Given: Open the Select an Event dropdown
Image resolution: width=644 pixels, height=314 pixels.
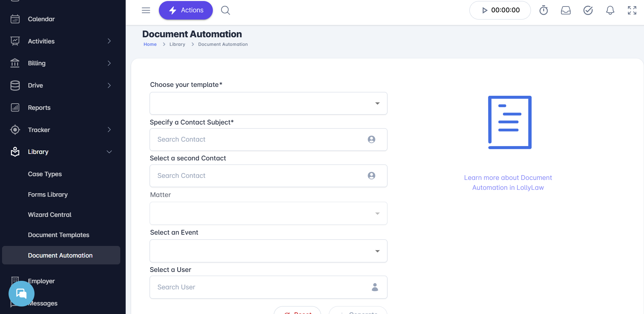Looking at the screenshot, I should pyautogui.click(x=268, y=251).
